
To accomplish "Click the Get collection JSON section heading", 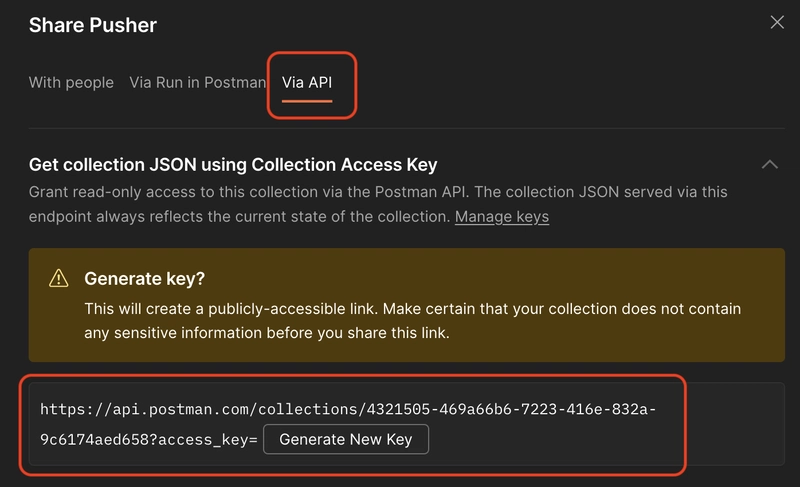I will click(233, 165).
